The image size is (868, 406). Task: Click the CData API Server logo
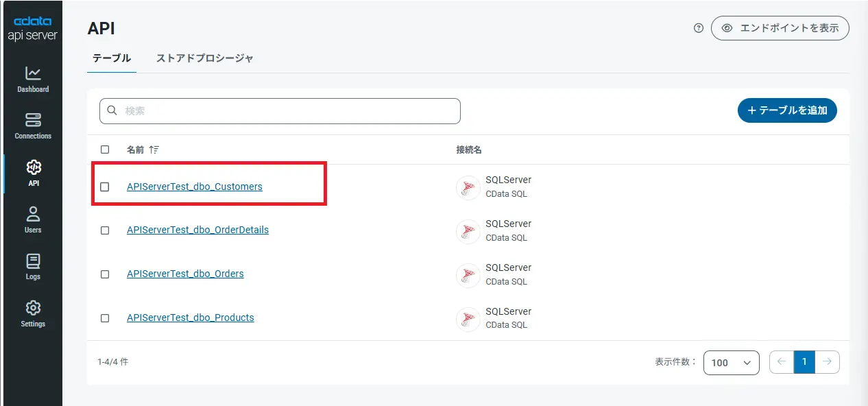pos(32,29)
